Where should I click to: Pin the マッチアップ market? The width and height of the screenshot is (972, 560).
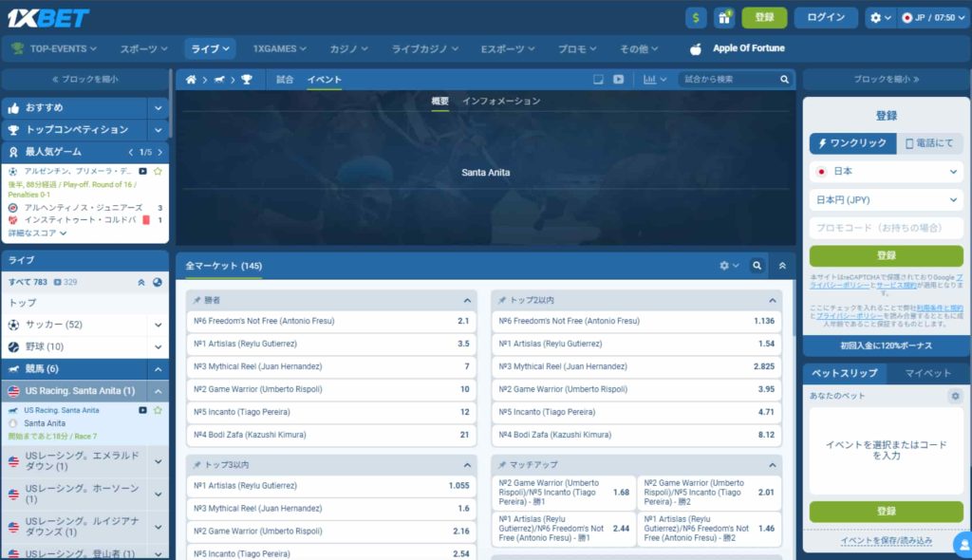[x=501, y=464]
